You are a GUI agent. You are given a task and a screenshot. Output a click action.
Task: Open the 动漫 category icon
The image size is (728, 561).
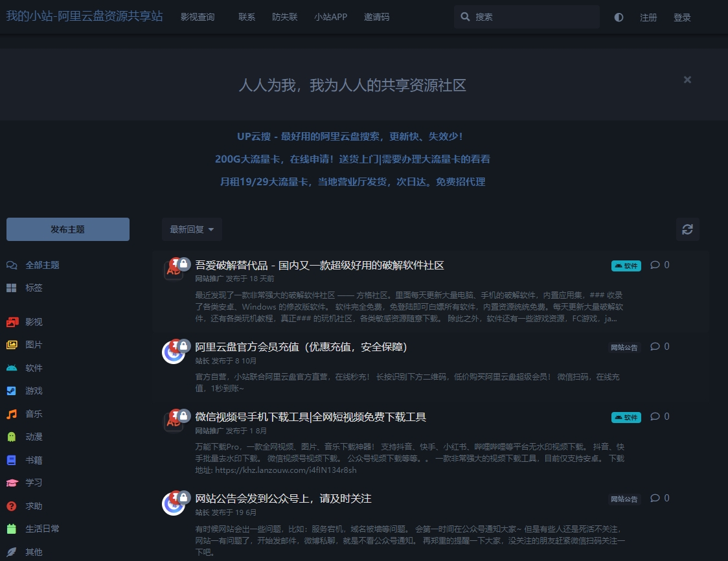[12, 437]
